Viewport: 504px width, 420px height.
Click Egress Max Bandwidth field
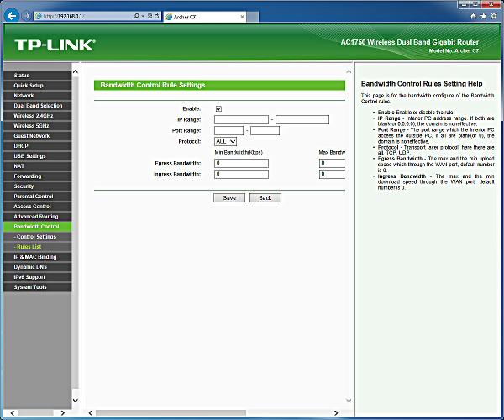click(x=332, y=163)
